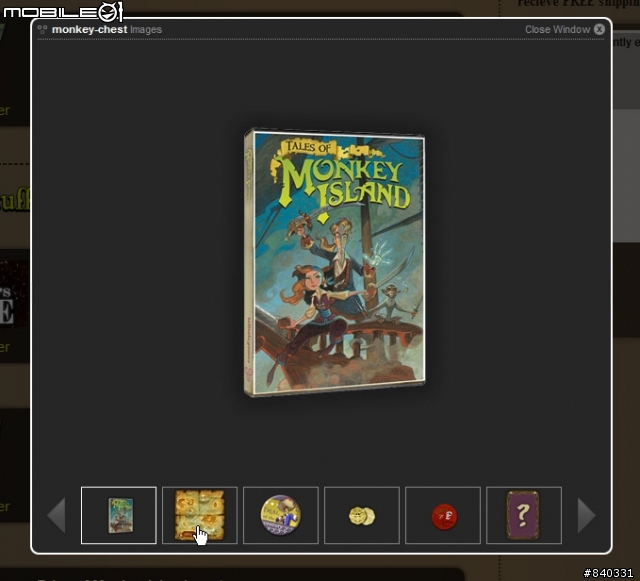
Task: Select the treasure map thumbnail
Action: tap(200, 515)
